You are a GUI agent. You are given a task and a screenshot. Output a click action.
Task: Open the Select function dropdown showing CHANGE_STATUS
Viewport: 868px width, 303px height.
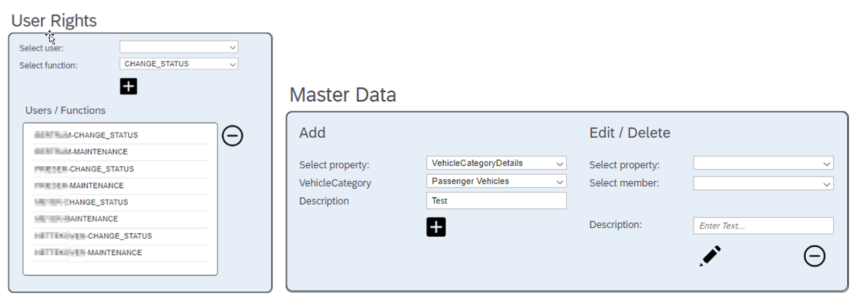[x=179, y=64]
